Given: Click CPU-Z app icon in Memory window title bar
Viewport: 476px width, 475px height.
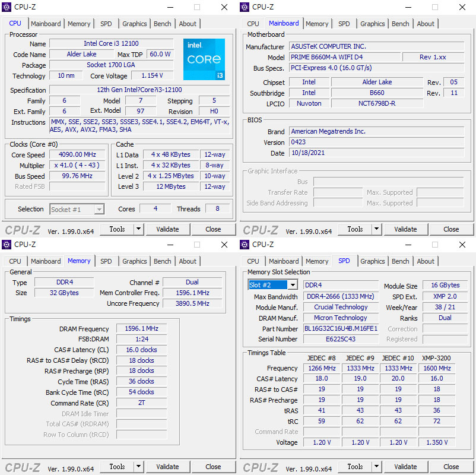Looking at the screenshot, I should click(x=7, y=244).
